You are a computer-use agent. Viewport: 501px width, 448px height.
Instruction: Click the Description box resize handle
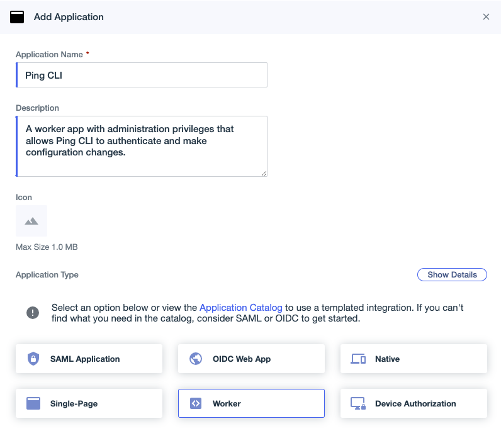click(264, 173)
